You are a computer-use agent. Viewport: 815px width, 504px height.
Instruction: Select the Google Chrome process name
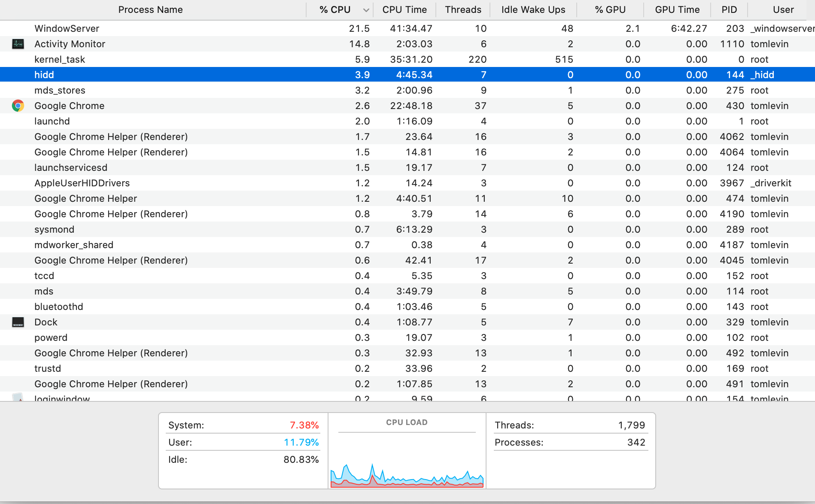point(69,106)
